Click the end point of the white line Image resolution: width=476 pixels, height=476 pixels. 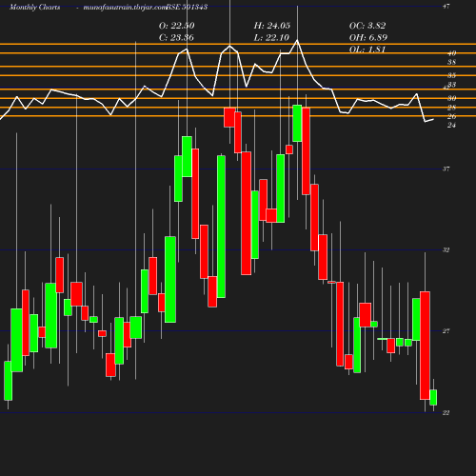click(x=433, y=119)
